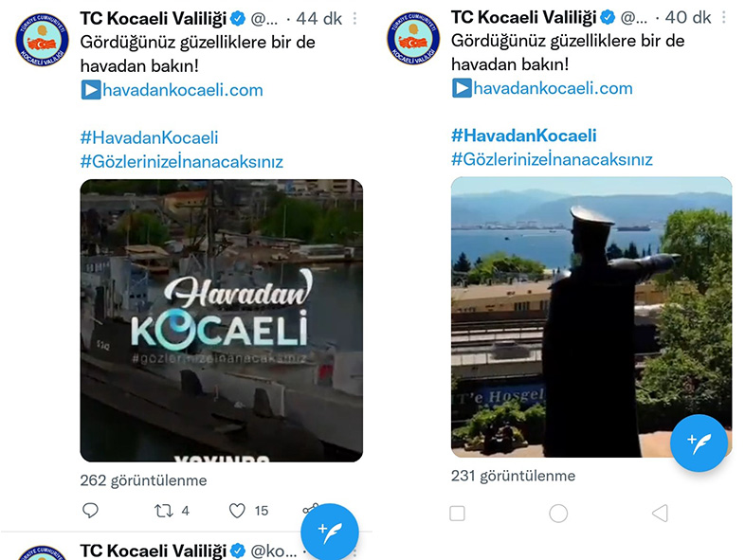Tap Android home circle button
The width and height of the screenshot is (745, 560).
558,514
